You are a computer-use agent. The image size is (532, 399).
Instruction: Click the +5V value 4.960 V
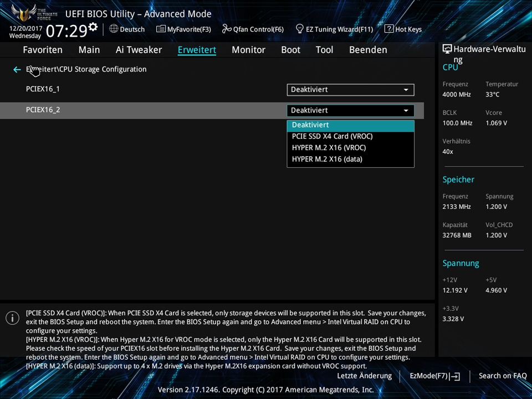click(x=496, y=290)
